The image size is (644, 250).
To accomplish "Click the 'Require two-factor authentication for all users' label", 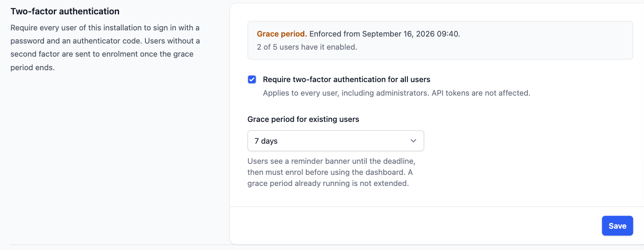I will 347,80.
